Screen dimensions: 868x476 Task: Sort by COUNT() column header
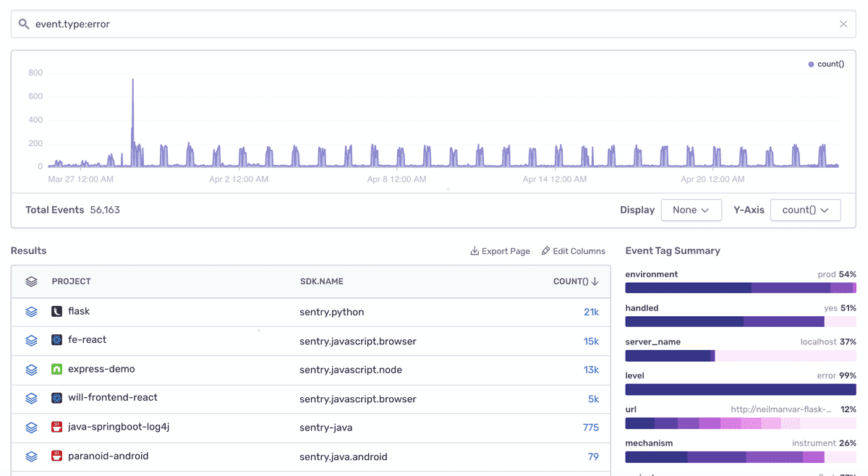click(x=576, y=281)
